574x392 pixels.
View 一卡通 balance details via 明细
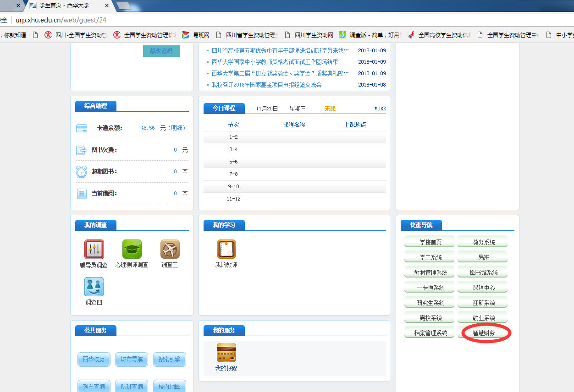pyautogui.click(x=178, y=128)
